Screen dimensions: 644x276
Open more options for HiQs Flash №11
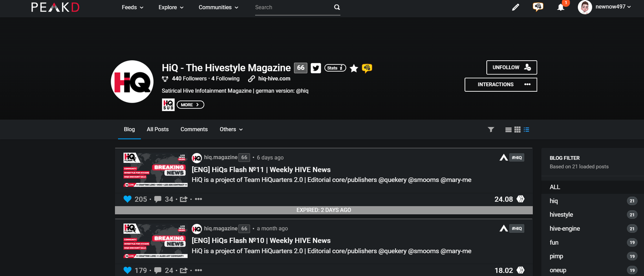tap(198, 199)
